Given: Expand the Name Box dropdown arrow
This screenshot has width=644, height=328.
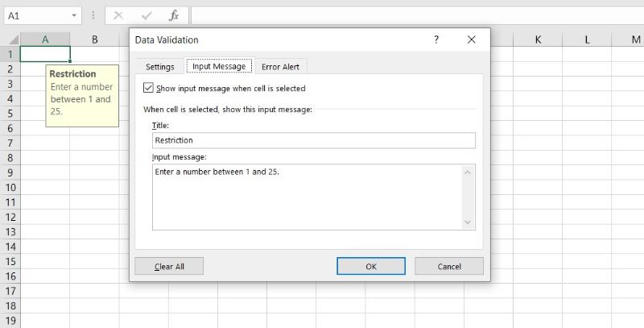Looking at the screenshot, I should pyautogui.click(x=75, y=15).
